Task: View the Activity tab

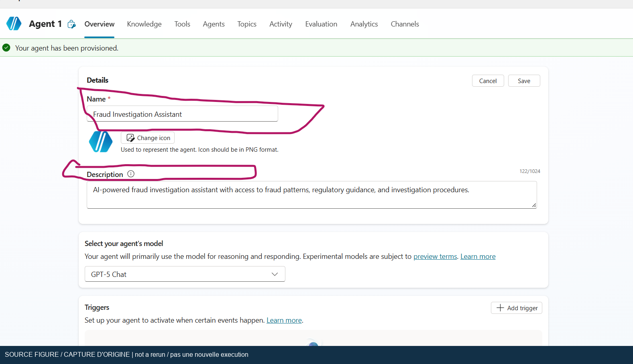Action: click(x=281, y=24)
